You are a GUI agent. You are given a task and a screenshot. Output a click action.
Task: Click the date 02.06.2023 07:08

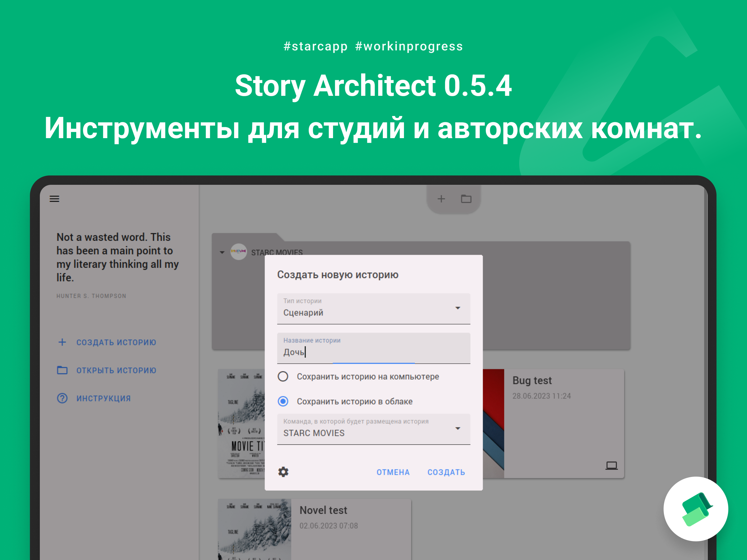329,525
